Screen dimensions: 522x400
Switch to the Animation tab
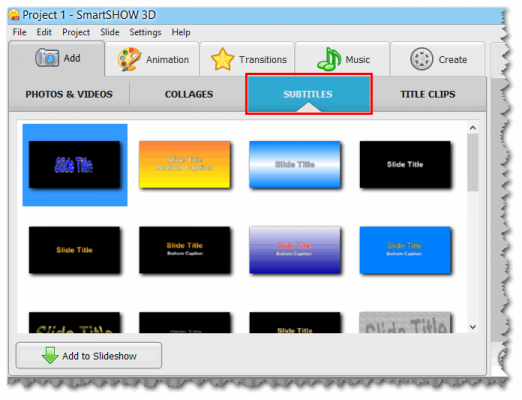[x=153, y=59]
